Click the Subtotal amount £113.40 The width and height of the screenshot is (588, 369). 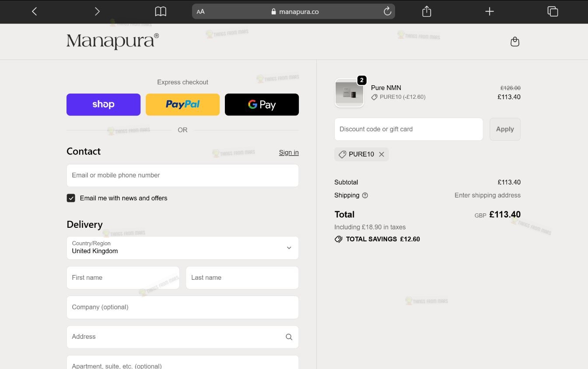coord(509,182)
